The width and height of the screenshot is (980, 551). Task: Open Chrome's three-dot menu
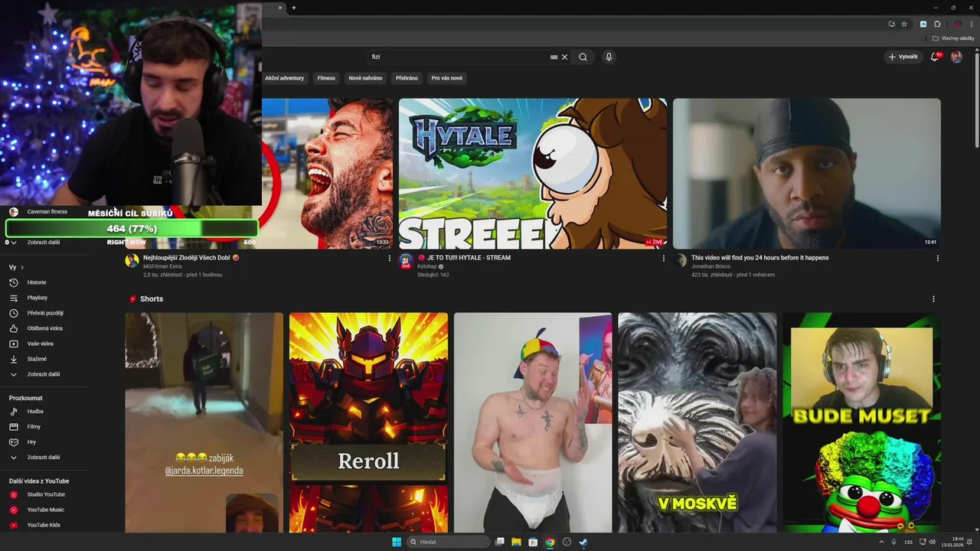click(x=972, y=24)
